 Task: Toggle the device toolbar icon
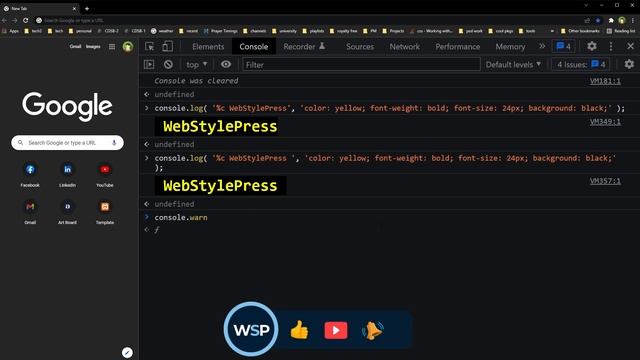click(x=167, y=47)
